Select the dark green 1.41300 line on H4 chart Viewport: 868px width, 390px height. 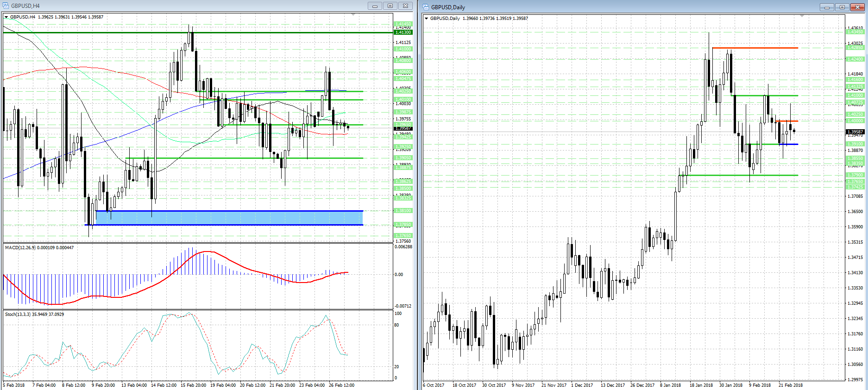[x=198, y=32]
